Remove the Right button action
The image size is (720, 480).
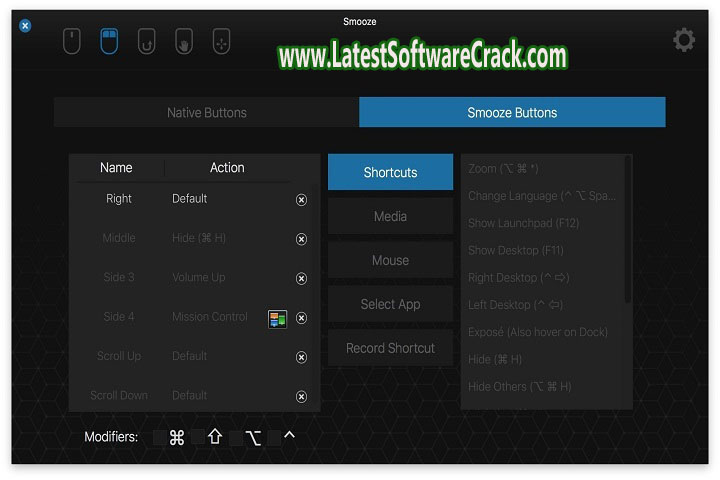click(302, 200)
